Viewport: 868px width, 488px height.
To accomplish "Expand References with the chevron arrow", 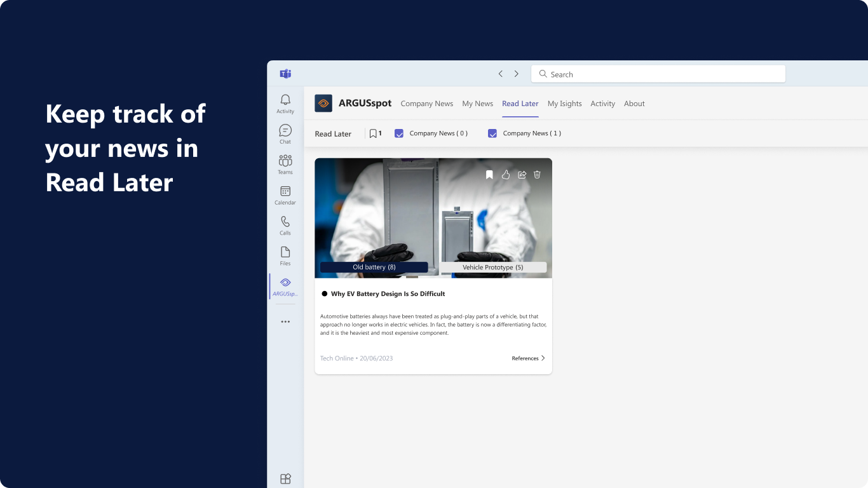I will [543, 358].
